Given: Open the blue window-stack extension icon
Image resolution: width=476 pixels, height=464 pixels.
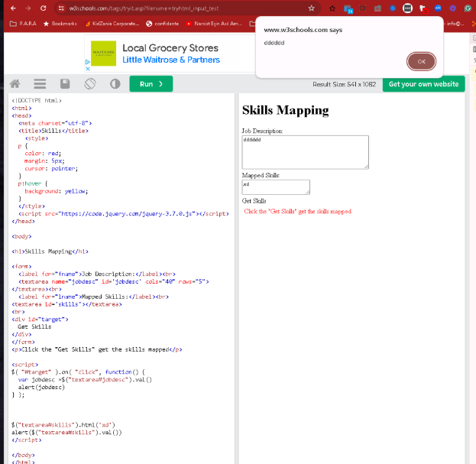Looking at the screenshot, I should point(348,9).
